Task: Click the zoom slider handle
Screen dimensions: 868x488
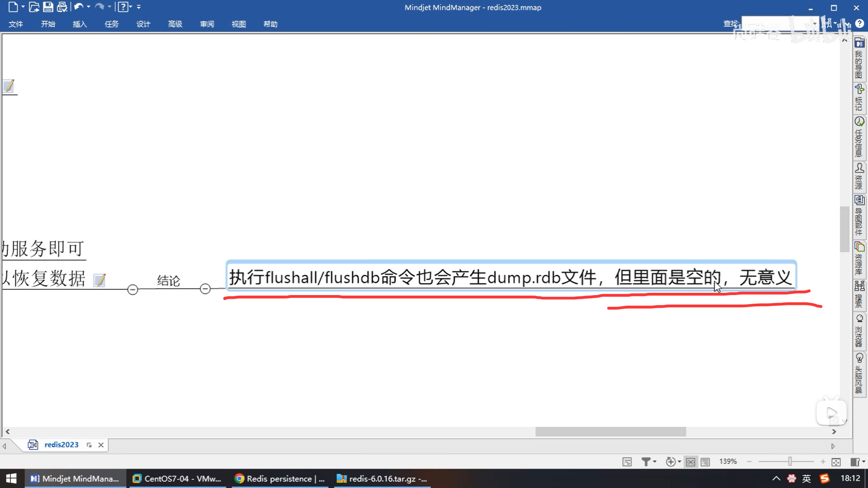Action: pos(790,461)
